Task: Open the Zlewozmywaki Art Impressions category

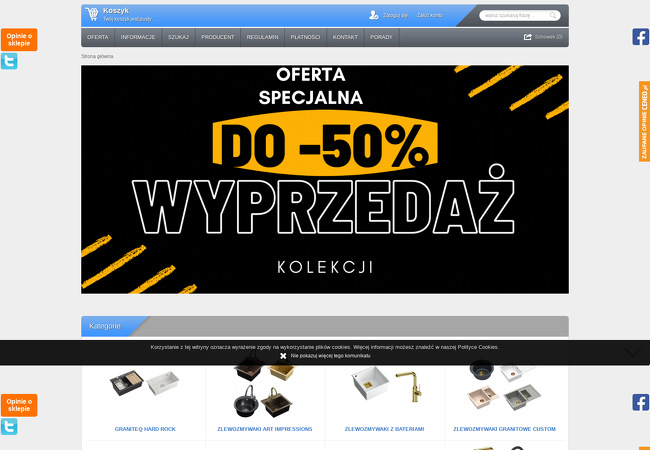Action: tap(264, 429)
